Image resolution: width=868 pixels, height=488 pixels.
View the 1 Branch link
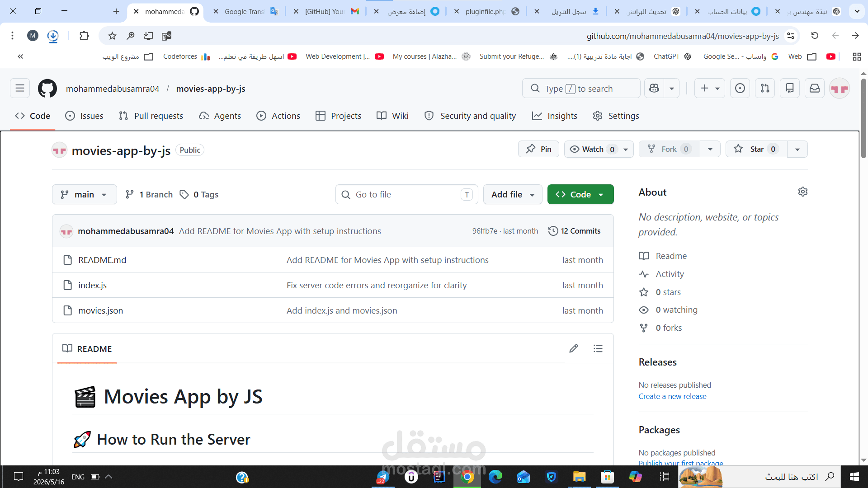click(149, 194)
